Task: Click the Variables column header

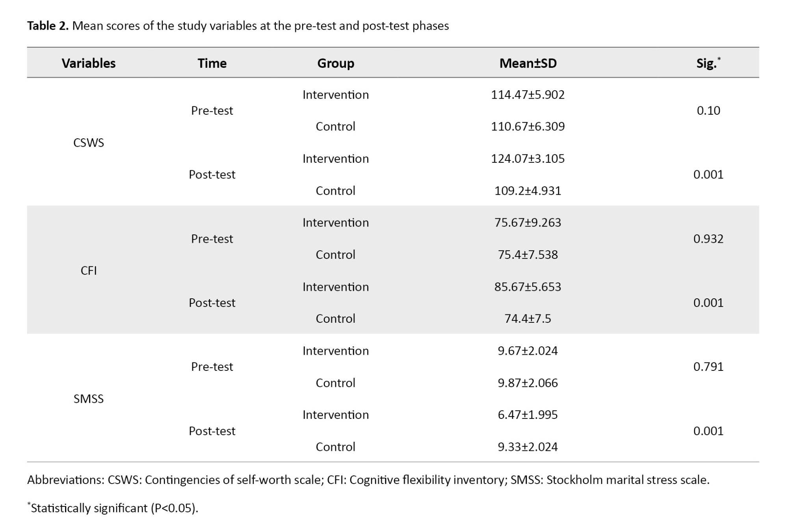Action: point(89,63)
